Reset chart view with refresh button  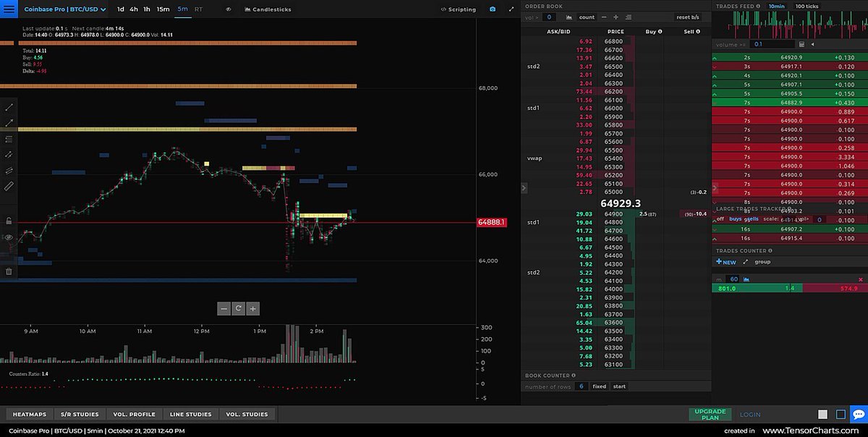[238, 308]
